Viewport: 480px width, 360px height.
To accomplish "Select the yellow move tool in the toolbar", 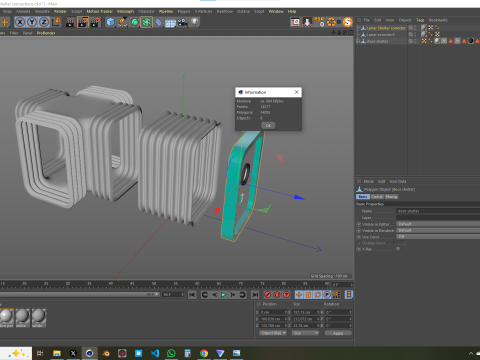I will pyautogui.click(x=5, y=22).
